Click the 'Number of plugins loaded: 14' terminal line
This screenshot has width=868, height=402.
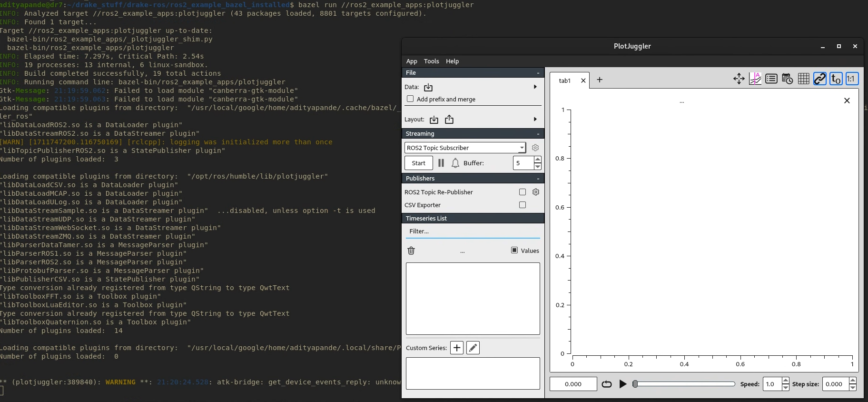tap(61, 331)
